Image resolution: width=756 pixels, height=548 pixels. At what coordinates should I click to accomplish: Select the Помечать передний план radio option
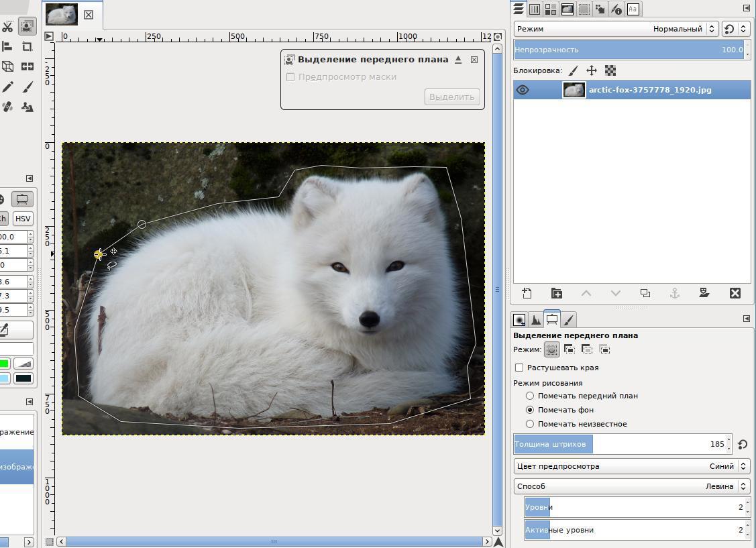click(530, 396)
